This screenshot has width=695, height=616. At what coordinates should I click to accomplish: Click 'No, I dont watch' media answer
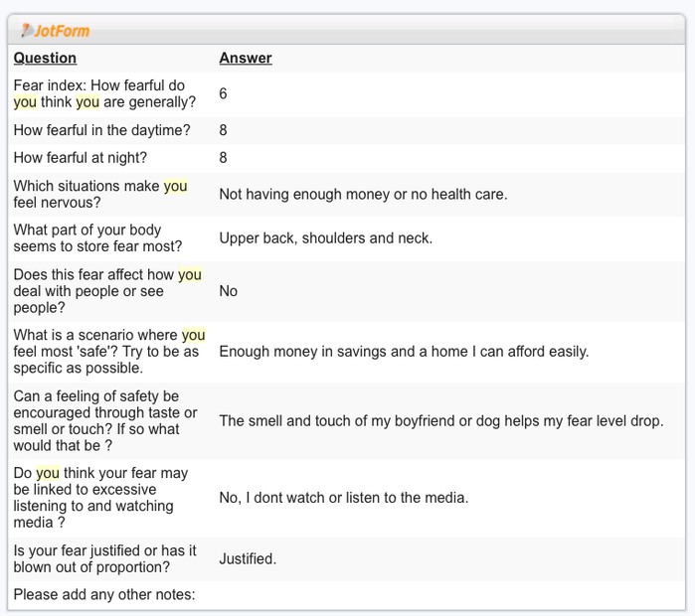(344, 498)
